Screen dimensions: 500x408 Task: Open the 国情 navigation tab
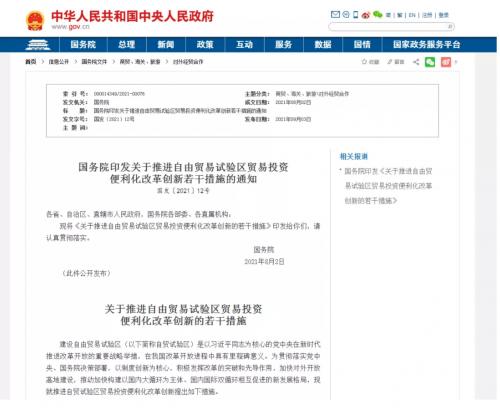(x=362, y=44)
